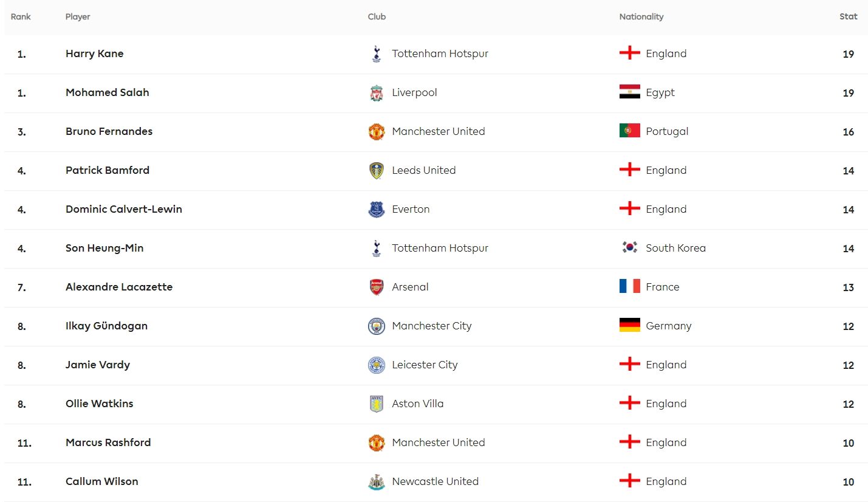Open Mohamed Salah's player page

108,92
